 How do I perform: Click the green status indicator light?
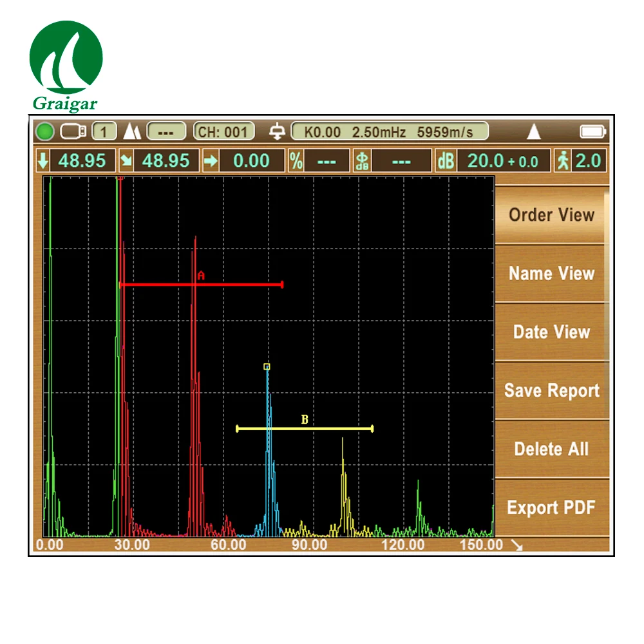pyautogui.click(x=45, y=132)
